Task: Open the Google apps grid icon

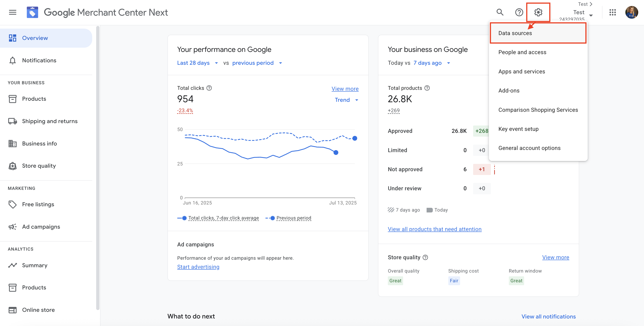Action: (x=613, y=12)
